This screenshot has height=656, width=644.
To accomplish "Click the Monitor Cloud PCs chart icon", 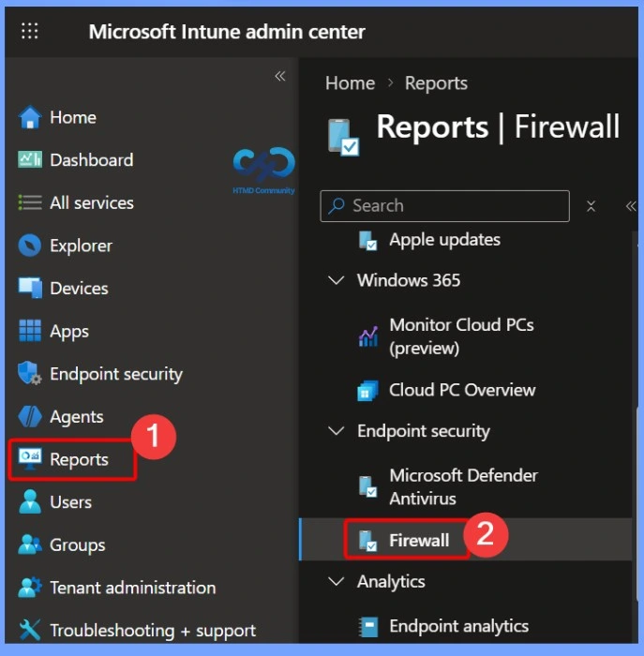I will tap(368, 336).
